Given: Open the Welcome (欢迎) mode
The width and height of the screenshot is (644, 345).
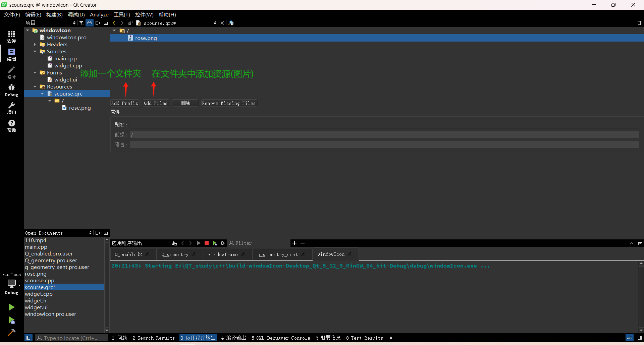Looking at the screenshot, I should tap(12, 37).
